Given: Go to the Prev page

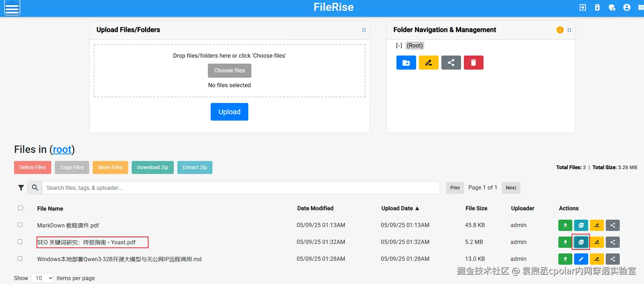Looking at the screenshot, I should point(455,188).
